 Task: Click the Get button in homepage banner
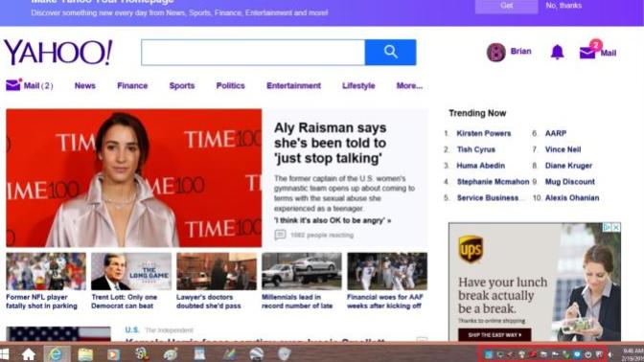click(x=507, y=6)
